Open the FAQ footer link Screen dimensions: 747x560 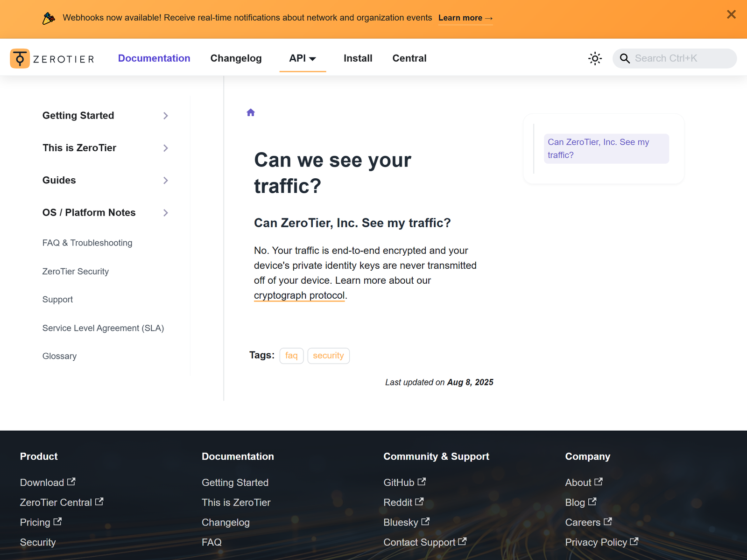click(x=211, y=542)
